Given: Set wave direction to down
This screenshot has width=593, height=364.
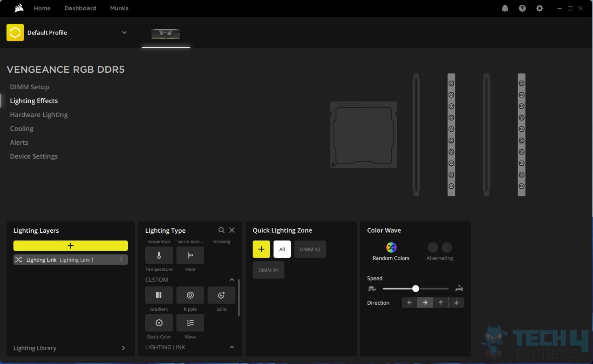Looking at the screenshot, I should (x=456, y=303).
